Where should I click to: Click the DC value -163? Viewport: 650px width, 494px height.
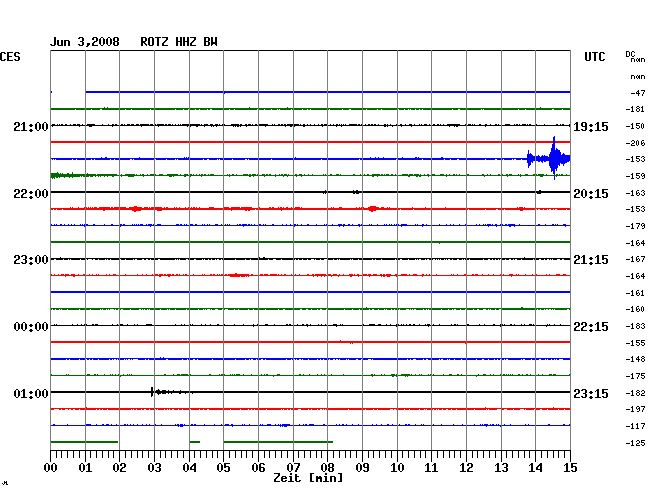pyautogui.click(x=635, y=193)
